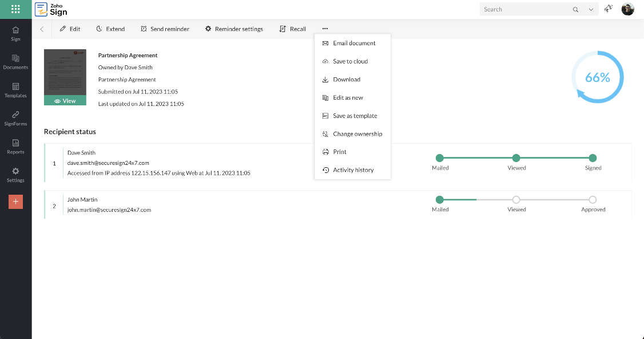Image resolution: width=644 pixels, height=339 pixels.
Task: Expand the more actions ellipsis menu
Action: (325, 29)
